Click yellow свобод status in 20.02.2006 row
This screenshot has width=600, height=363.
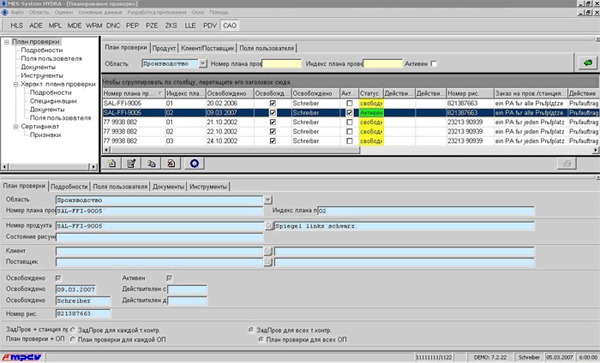[371, 103]
